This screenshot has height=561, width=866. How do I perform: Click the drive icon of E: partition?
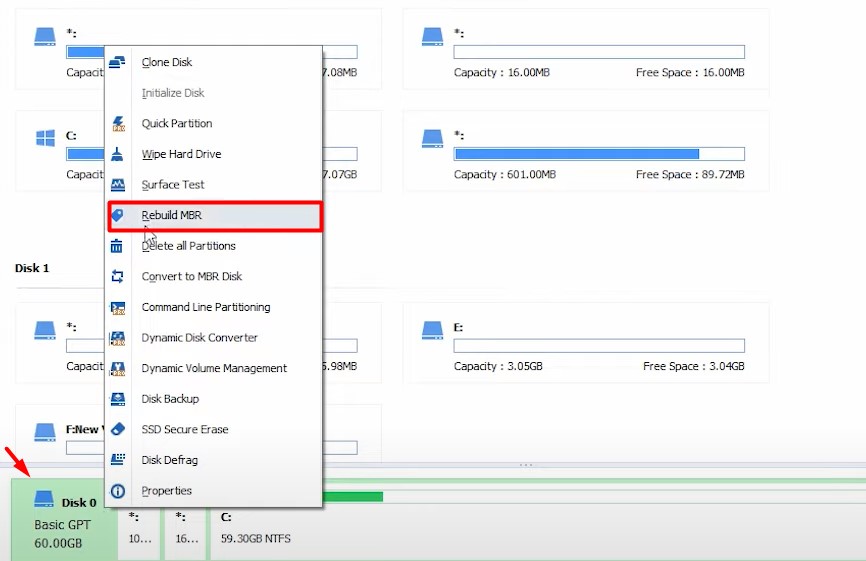pos(432,330)
